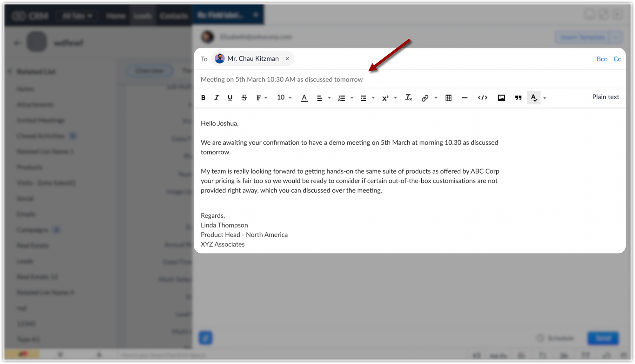
Task: Toggle underline formatting
Action: click(x=230, y=98)
